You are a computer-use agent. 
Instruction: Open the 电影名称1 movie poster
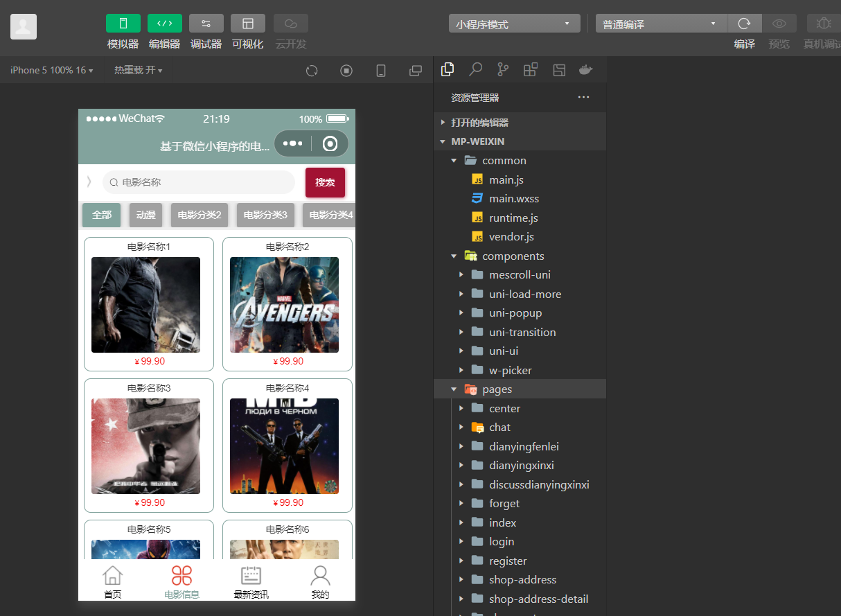145,305
